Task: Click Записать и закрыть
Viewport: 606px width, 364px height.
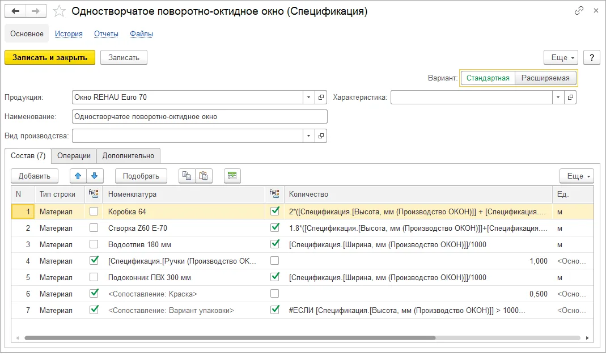Action: click(50, 58)
